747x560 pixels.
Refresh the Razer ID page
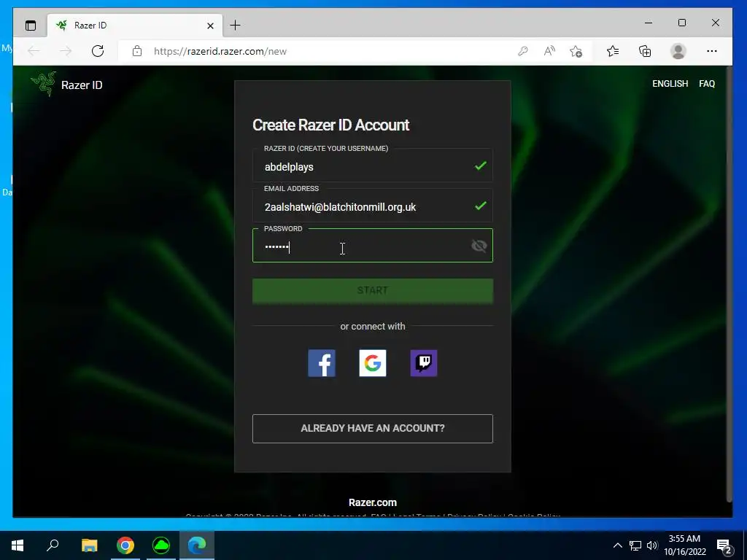point(98,51)
